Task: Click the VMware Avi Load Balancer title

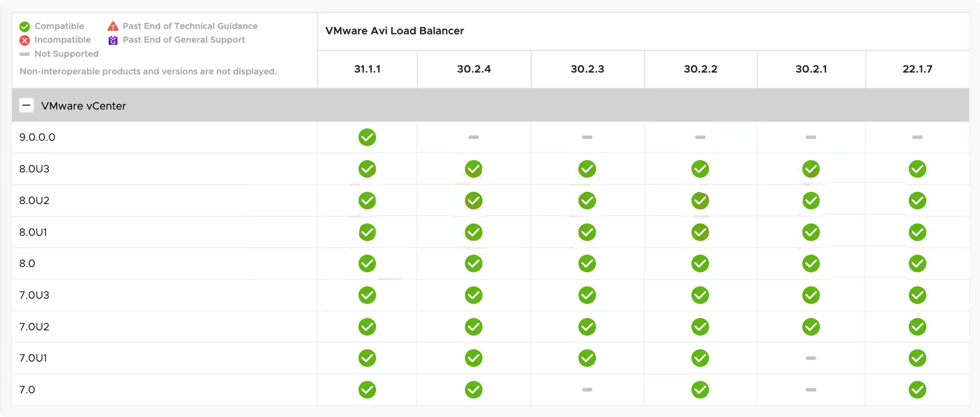Action: pos(394,31)
